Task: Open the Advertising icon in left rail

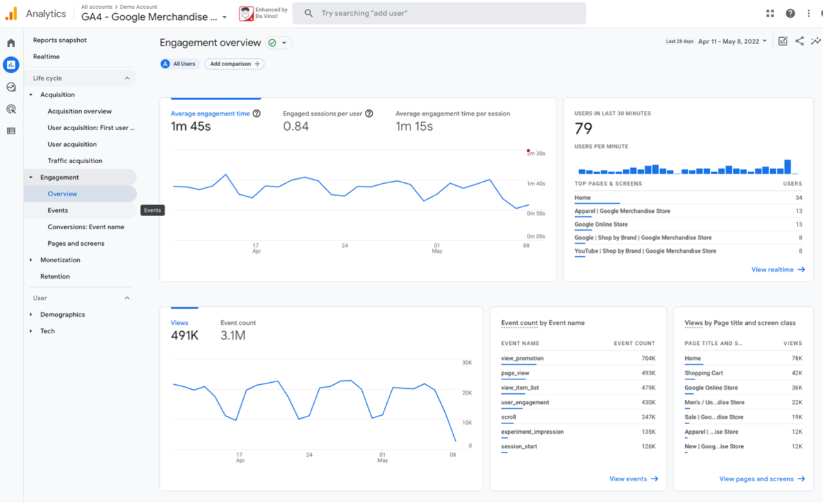Action: (x=11, y=109)
